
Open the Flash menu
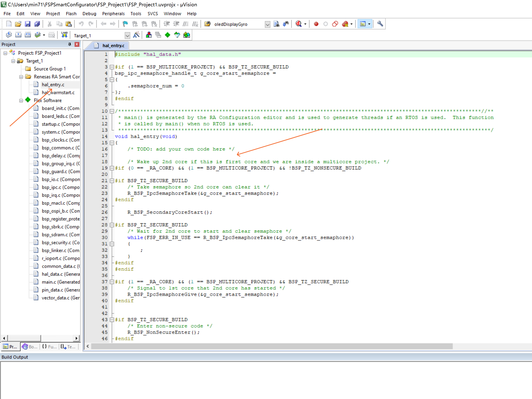[x=71, y=14]
